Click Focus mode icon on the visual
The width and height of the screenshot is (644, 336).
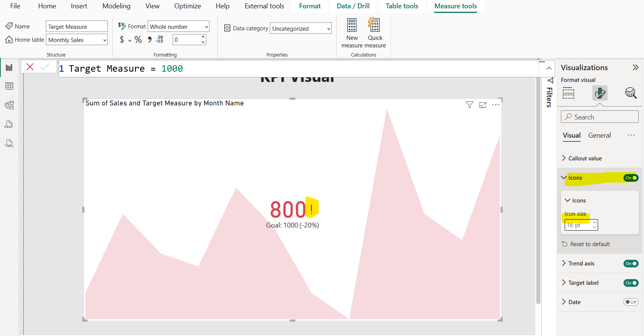(x=483, y=105)
